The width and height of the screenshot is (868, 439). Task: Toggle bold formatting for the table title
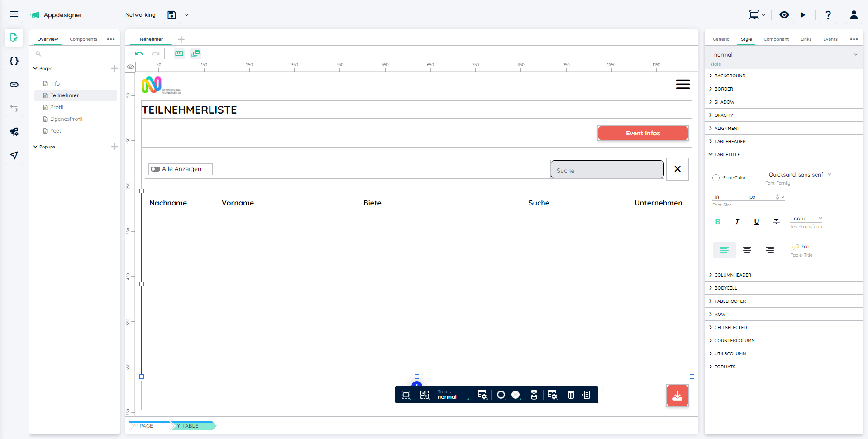coord(717,222)
